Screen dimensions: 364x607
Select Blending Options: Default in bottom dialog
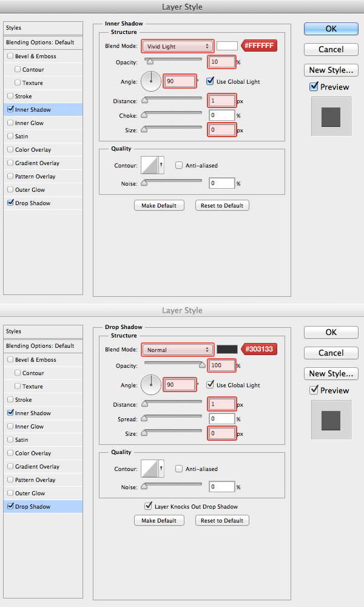(43, 346)
